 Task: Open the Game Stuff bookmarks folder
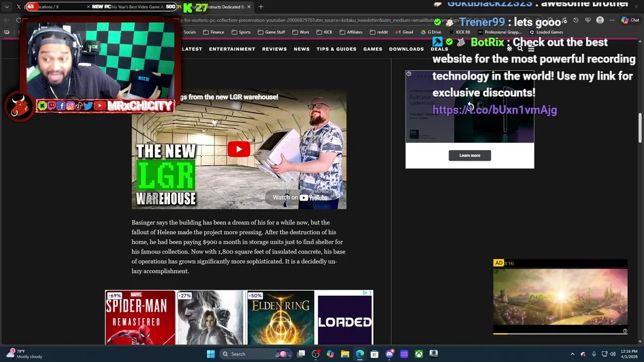271,32
